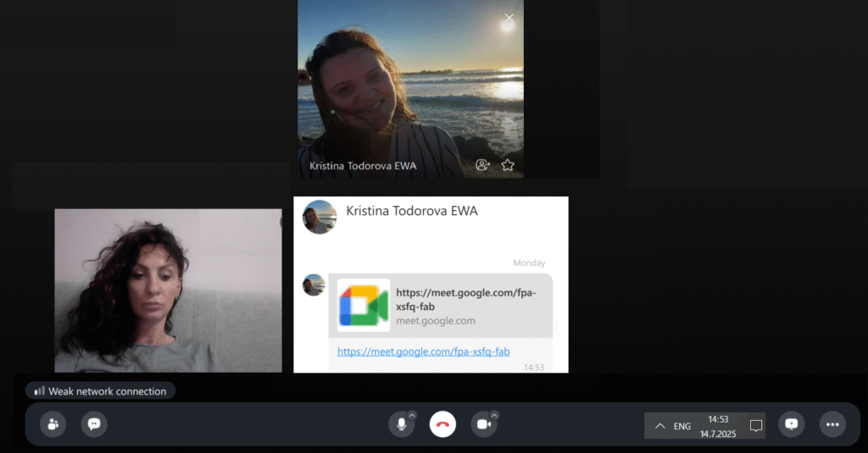Click the chat header name Kristina Todorova EWA

[412, 211]
